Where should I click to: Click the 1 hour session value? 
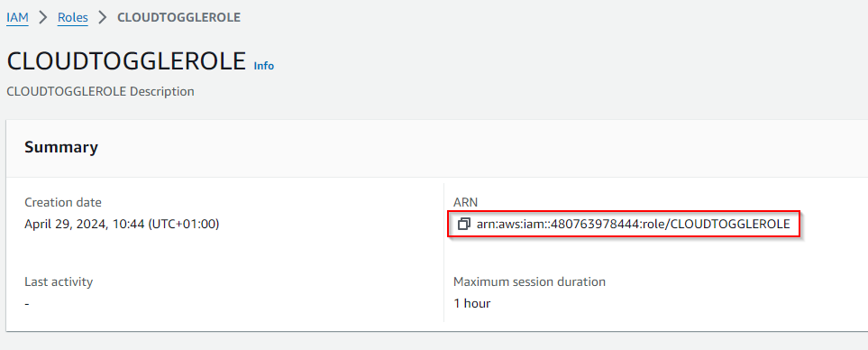point(471,303)
